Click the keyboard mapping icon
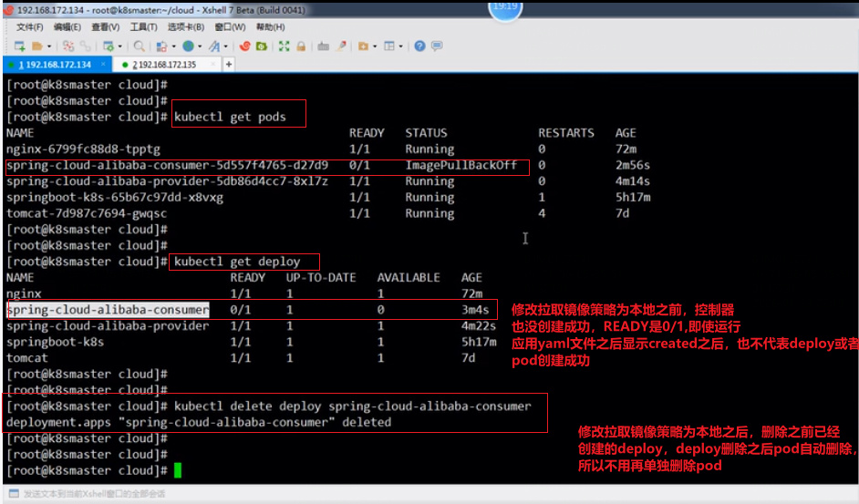This screenshot has height=504, width=859. click(323, 46)
